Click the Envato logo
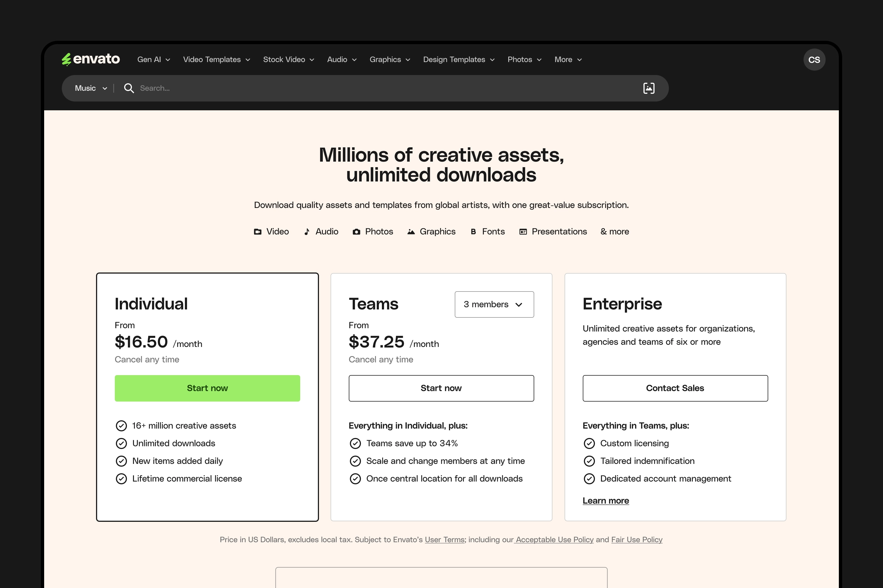Screen dimensions: 883x588 click(x=91, y=59)
